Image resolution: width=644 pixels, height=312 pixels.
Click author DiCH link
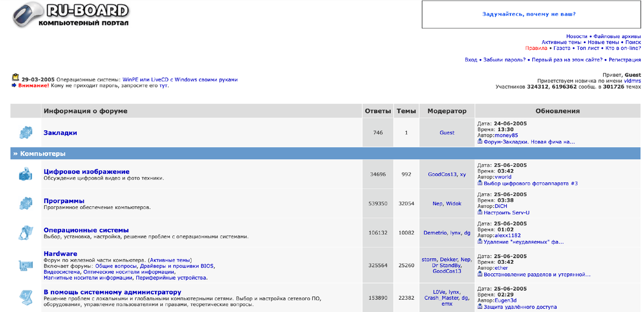(501, 206)
